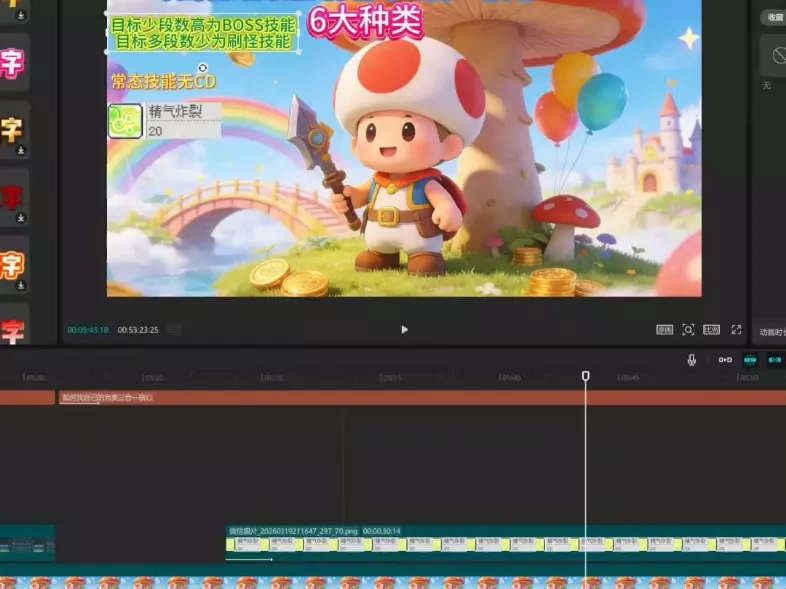Select the green two-line BOSS技能 text in preview

coord(203,33)
